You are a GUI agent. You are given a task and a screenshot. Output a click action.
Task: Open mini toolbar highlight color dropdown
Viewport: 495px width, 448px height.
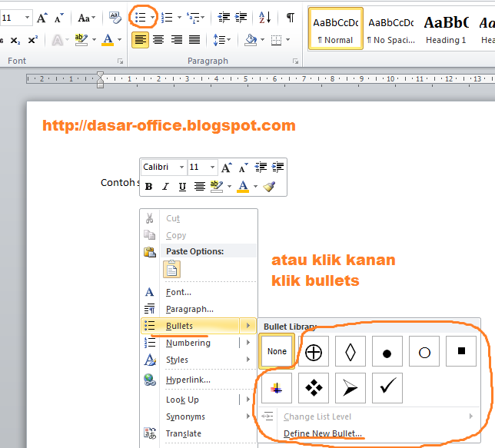coord(230,186)
